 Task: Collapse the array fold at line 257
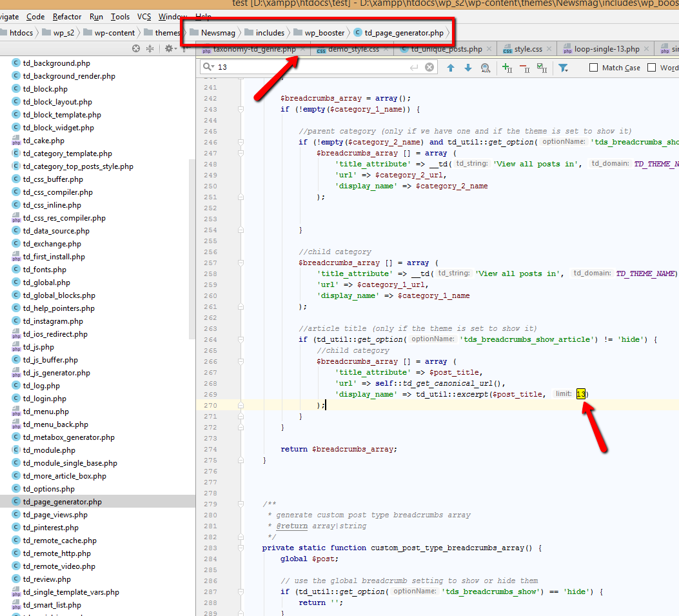click(241, 263)
